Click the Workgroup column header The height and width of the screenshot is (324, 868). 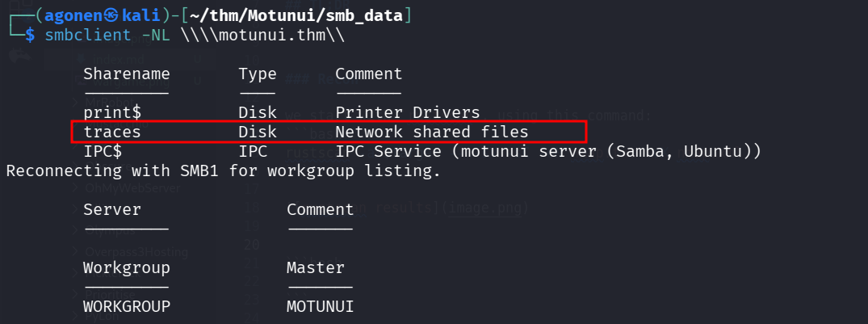tap(127, 267)
